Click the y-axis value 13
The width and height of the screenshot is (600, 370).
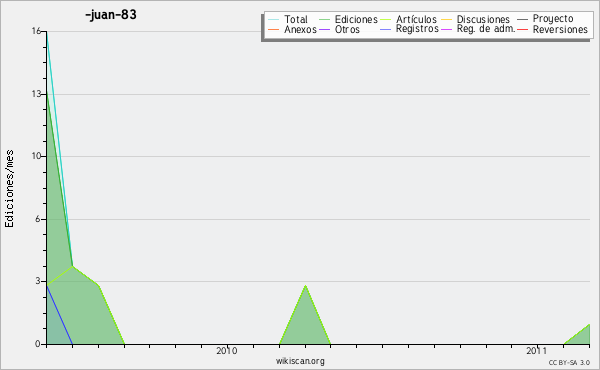pos(36,94)
